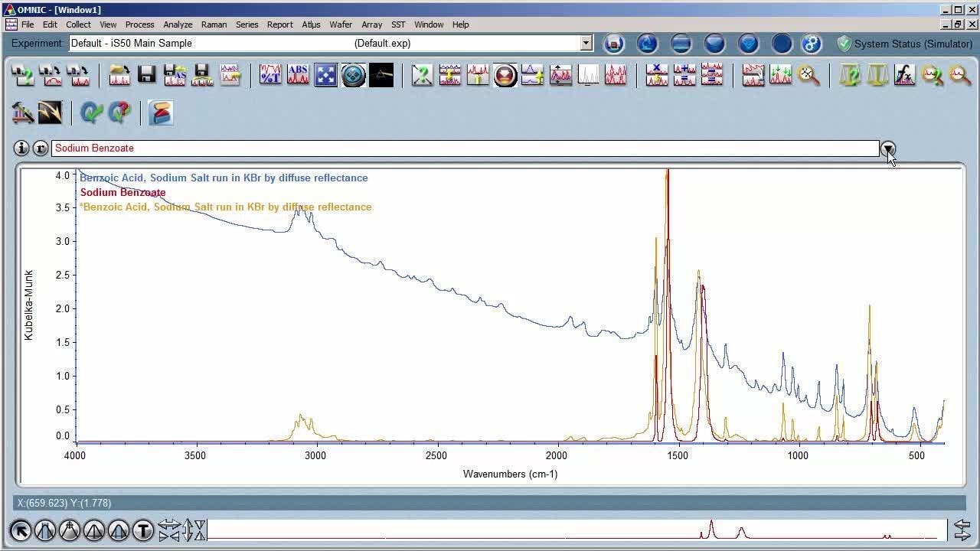Screen dimensions: 980x551
Task: Click the %T transmittance conversion icon
Action: [270, 74]
